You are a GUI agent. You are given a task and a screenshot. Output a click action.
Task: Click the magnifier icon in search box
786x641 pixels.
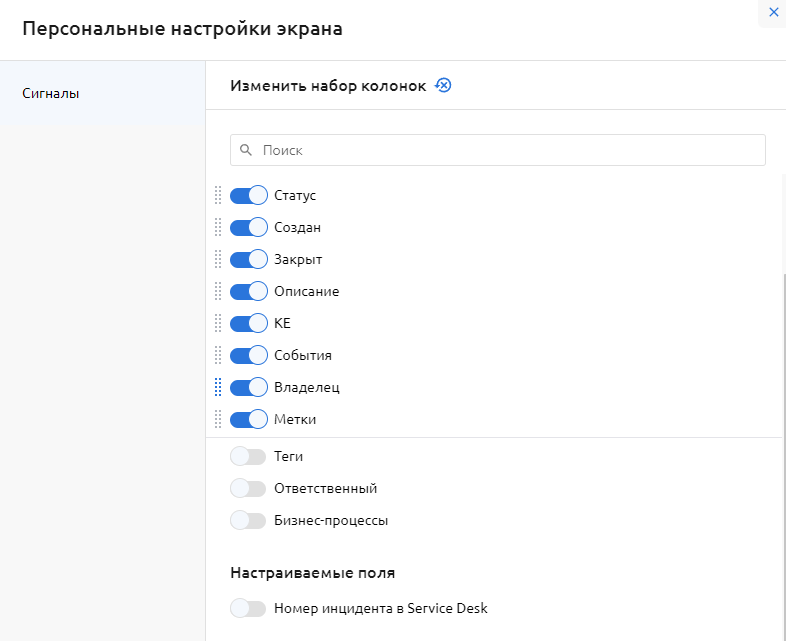click(246, 150)
